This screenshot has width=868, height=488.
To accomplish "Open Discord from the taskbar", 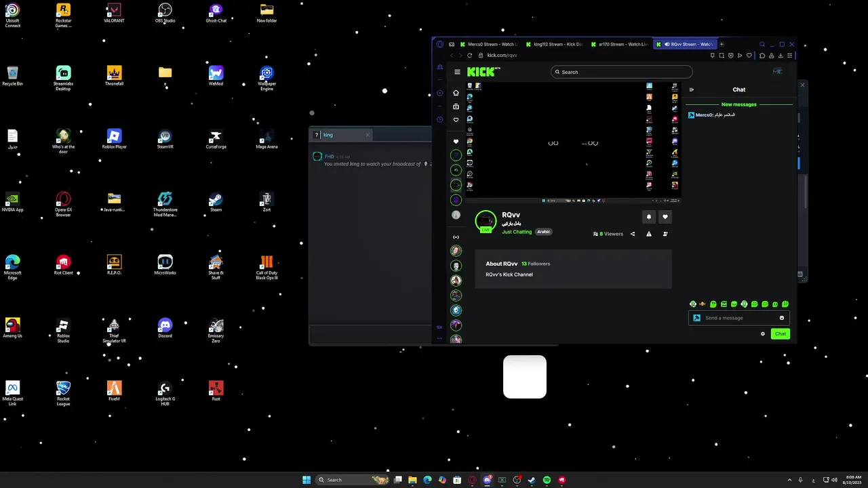I will point(487,480).
